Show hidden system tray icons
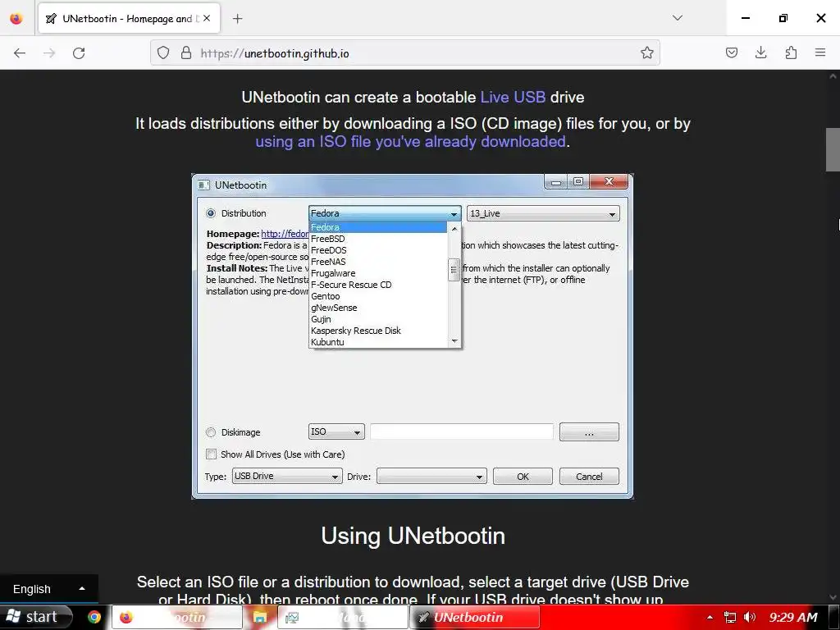Image resolution: width=840 pixels, height=630 pixels. (x=710, y=617)
